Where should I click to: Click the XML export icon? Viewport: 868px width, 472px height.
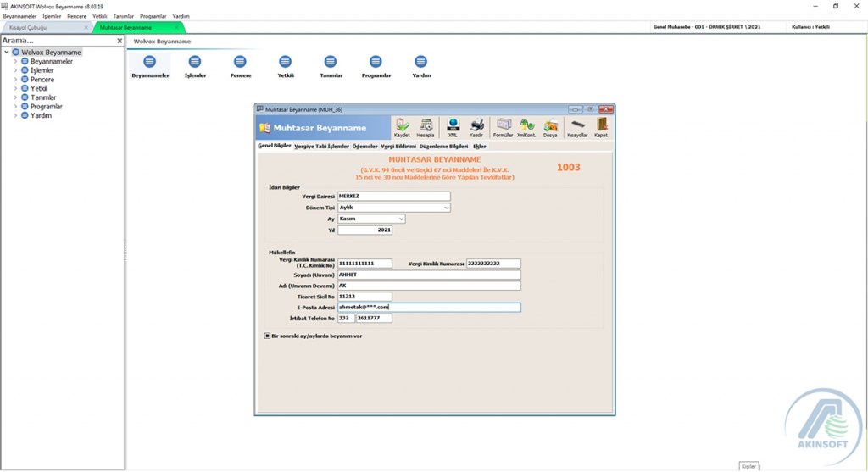click(453, 128)
